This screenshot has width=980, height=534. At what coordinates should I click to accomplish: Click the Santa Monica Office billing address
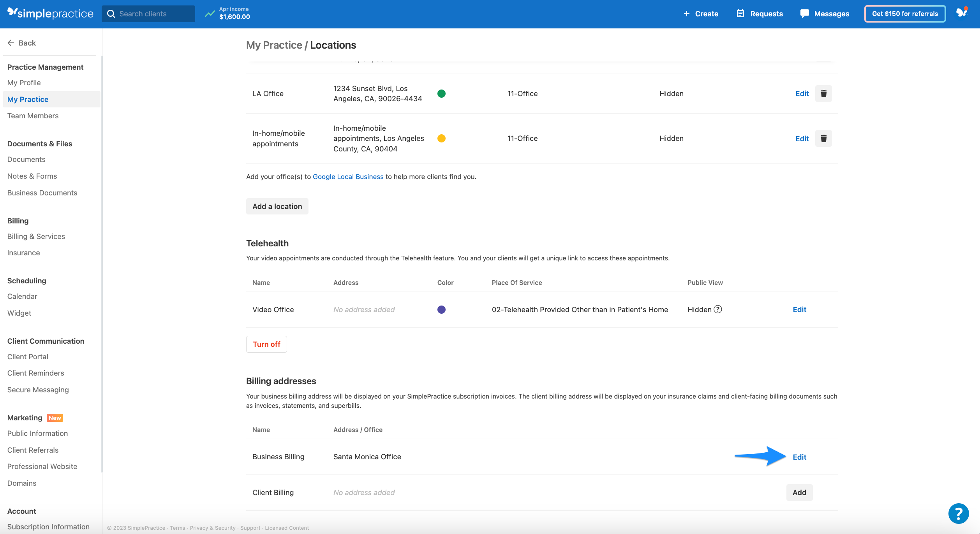pos(367,457)
